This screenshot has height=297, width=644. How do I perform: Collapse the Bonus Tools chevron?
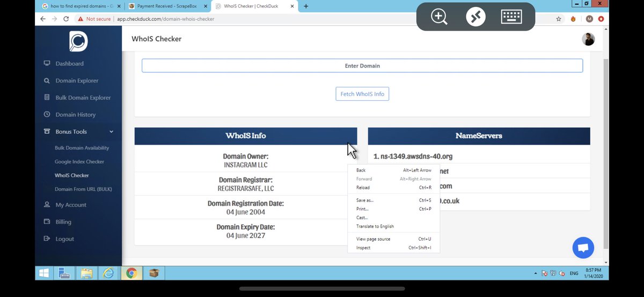pyautogui.click(x=112, y=131)
